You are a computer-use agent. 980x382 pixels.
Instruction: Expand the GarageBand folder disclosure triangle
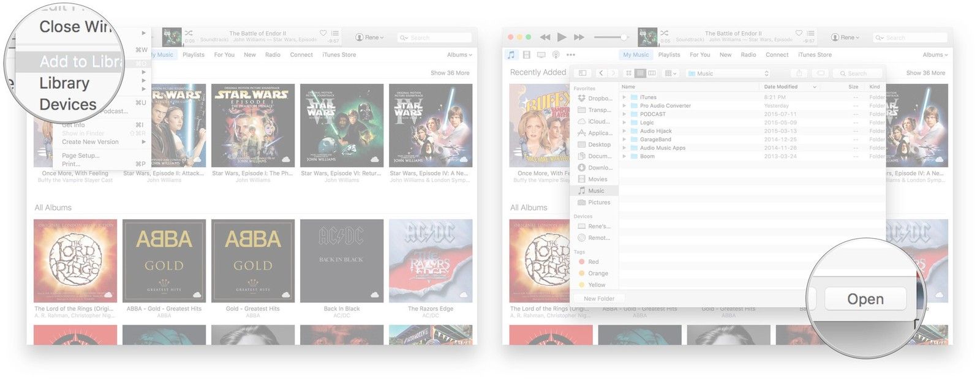tap(624, 140)
